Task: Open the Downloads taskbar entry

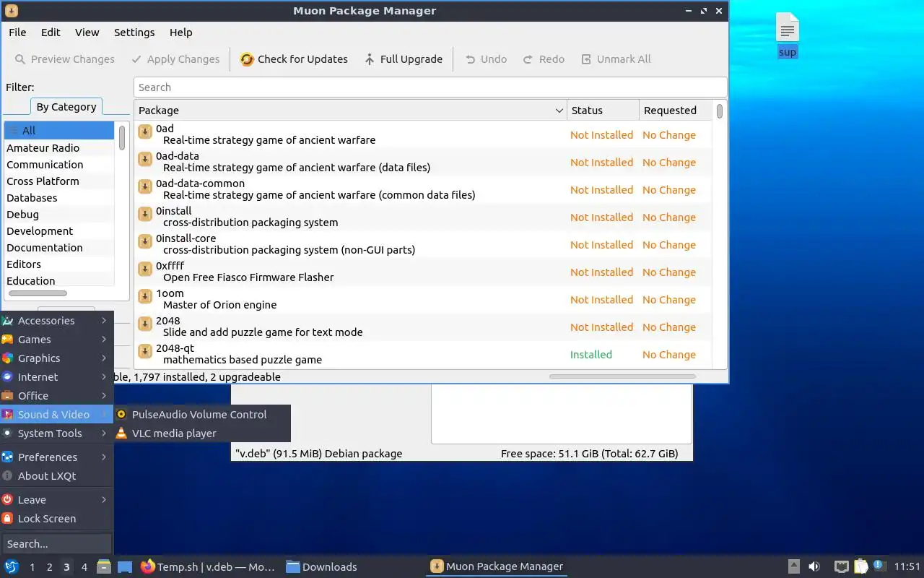Action: [x=322, y=567]
